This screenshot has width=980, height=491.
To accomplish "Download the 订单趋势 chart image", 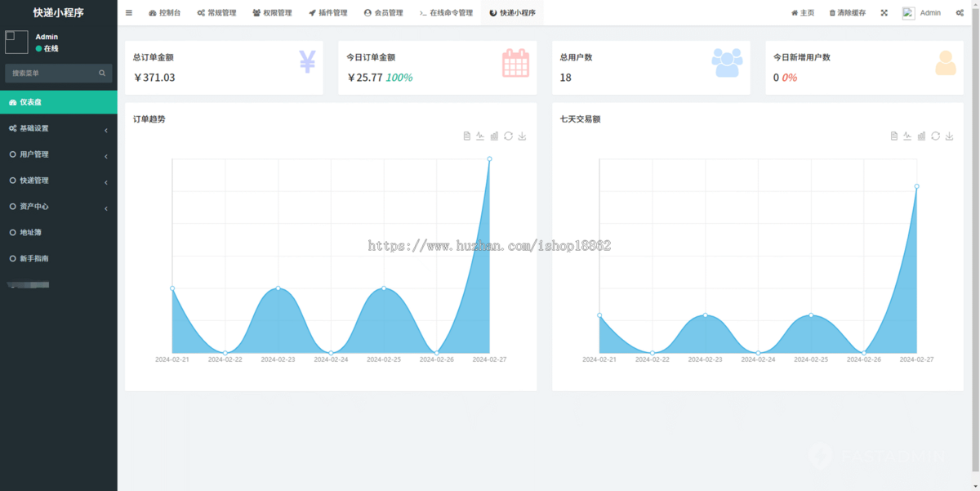I will (522, 136).
